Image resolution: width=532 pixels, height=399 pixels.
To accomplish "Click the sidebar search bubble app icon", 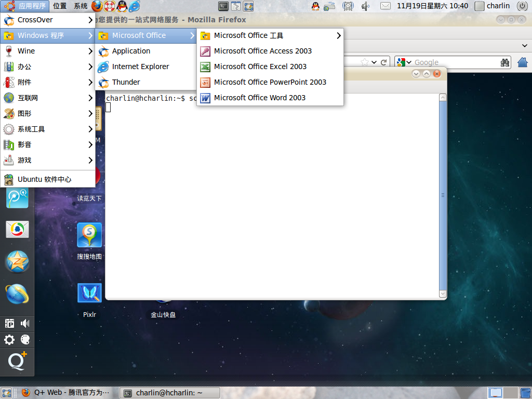I will click(17, 198).
